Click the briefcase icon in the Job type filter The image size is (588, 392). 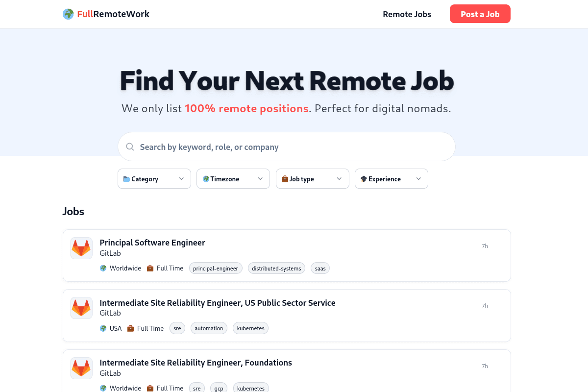(x=285, y=178)
